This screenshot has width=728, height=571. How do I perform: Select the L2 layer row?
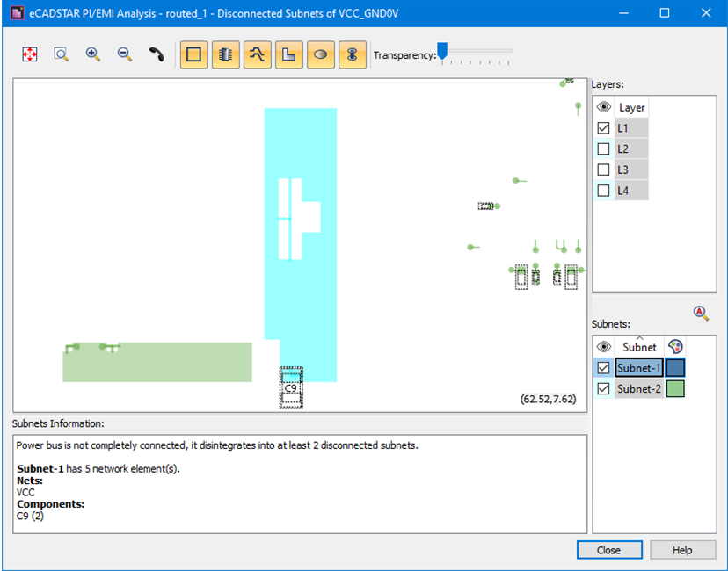(x=631, y=148)
